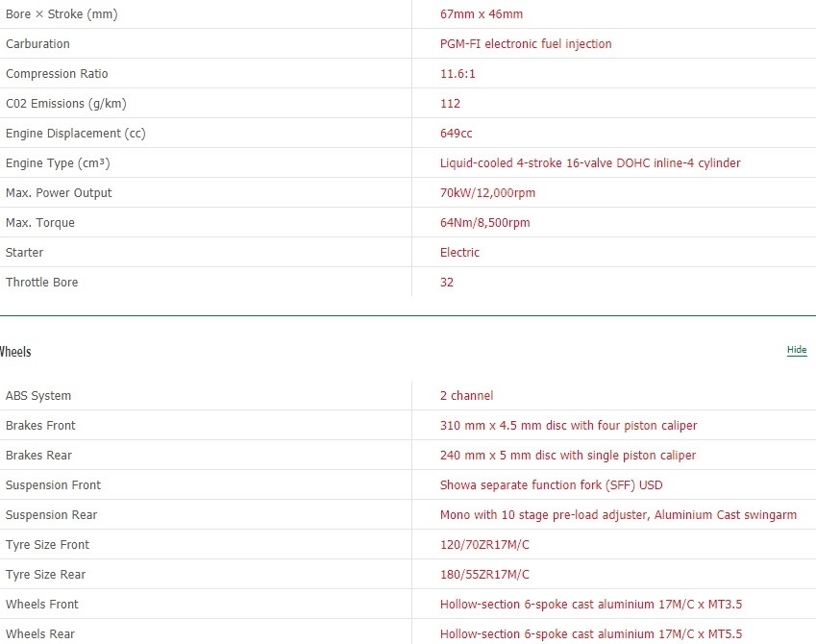Click the Suspension Rear swingarm description
This screenshot has height=644, width=816.
point(617,515)
